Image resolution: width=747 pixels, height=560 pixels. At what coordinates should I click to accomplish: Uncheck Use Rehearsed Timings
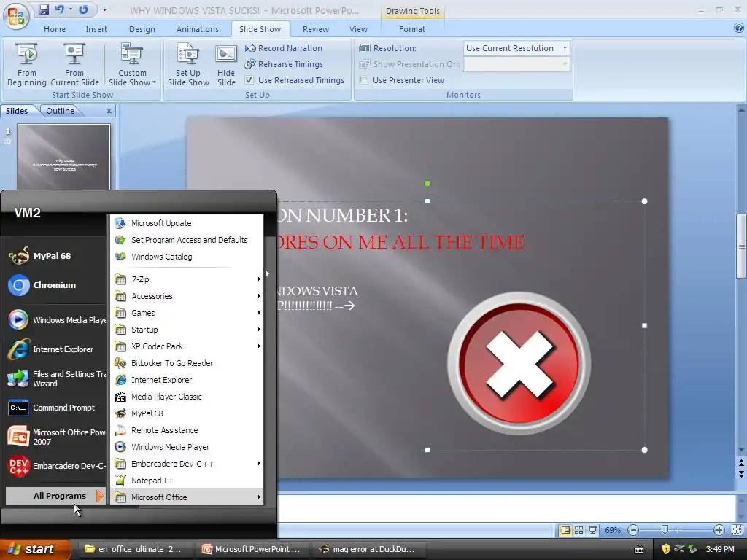(249, 80)
